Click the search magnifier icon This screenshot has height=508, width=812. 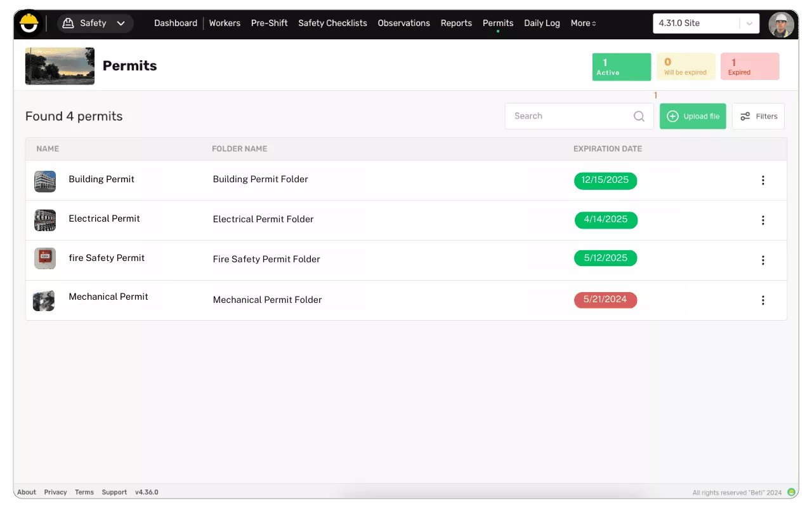[639, 116]
